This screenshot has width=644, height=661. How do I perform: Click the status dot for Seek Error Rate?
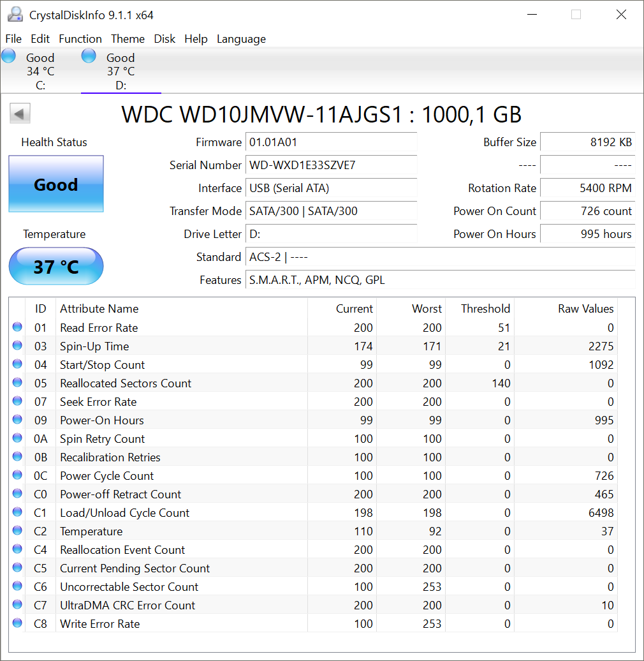click(17, 401)
